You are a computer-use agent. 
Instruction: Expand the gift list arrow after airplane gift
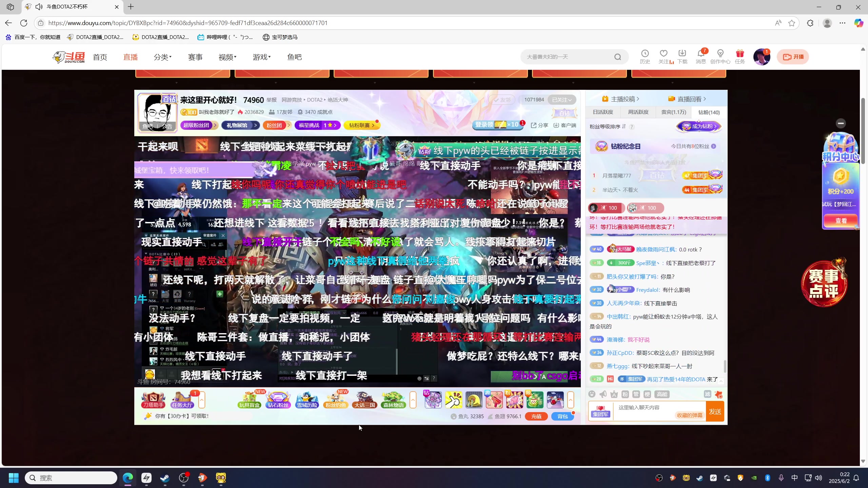click(x=571, y=400)
